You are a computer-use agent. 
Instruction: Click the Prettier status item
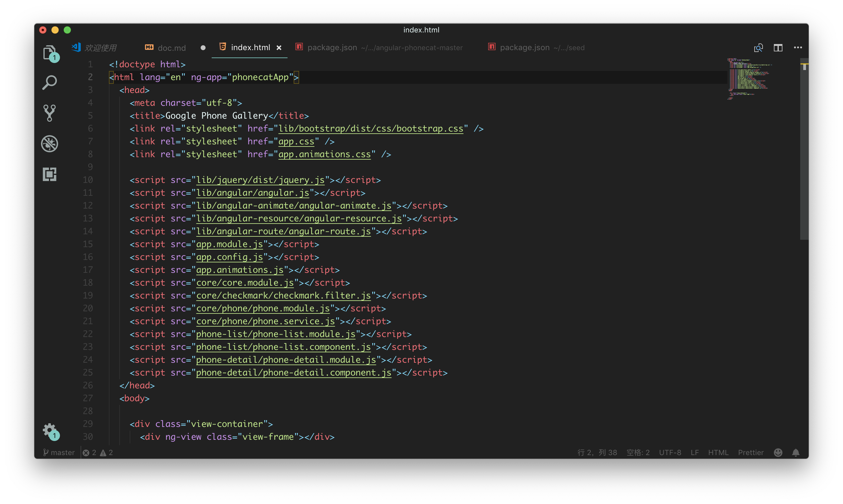pyautogui.click(x=750, y=452)
